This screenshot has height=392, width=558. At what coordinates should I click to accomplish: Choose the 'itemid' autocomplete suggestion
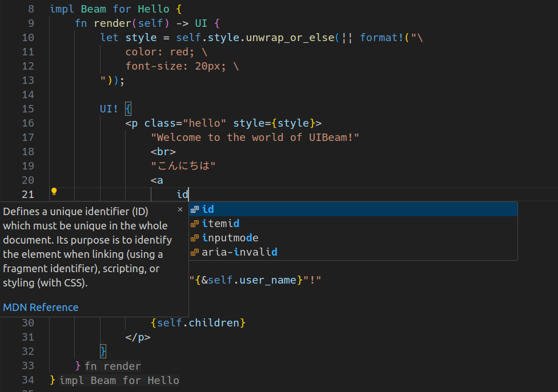point(353,224)
